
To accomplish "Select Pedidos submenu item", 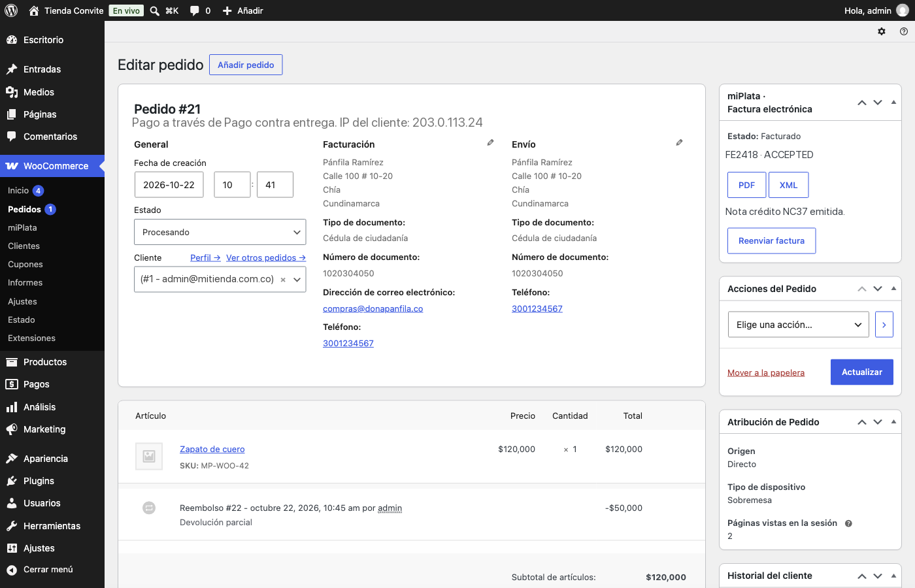I will pyautogui.click(x=25, y=209).
